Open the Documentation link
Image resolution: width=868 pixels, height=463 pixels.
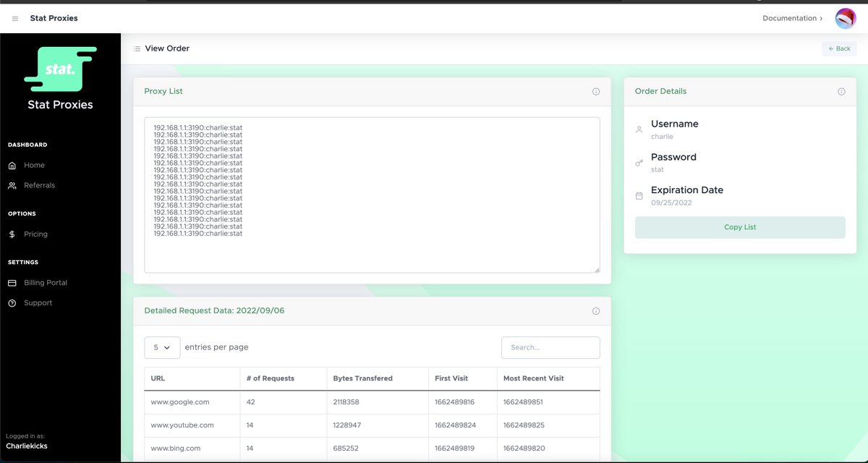pos(792,18)
